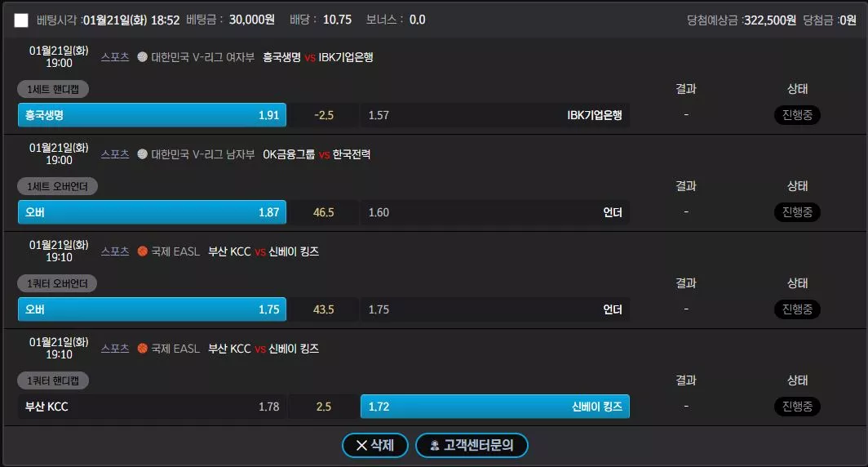The height and width of the screenshot is (467, 868).
Task: Click the 오버 1.75 first quarter option
Action: (x=153, y=309)
